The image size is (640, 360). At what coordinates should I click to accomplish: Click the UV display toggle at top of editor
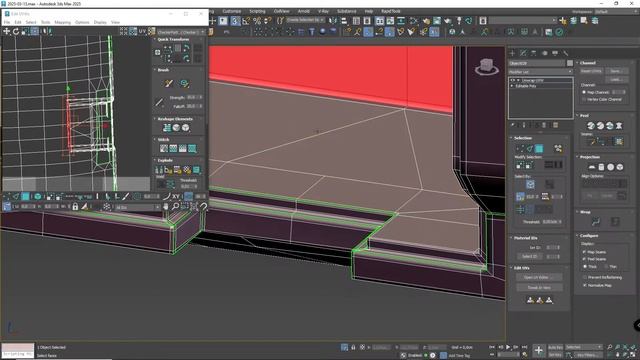[x=142, y=31]
